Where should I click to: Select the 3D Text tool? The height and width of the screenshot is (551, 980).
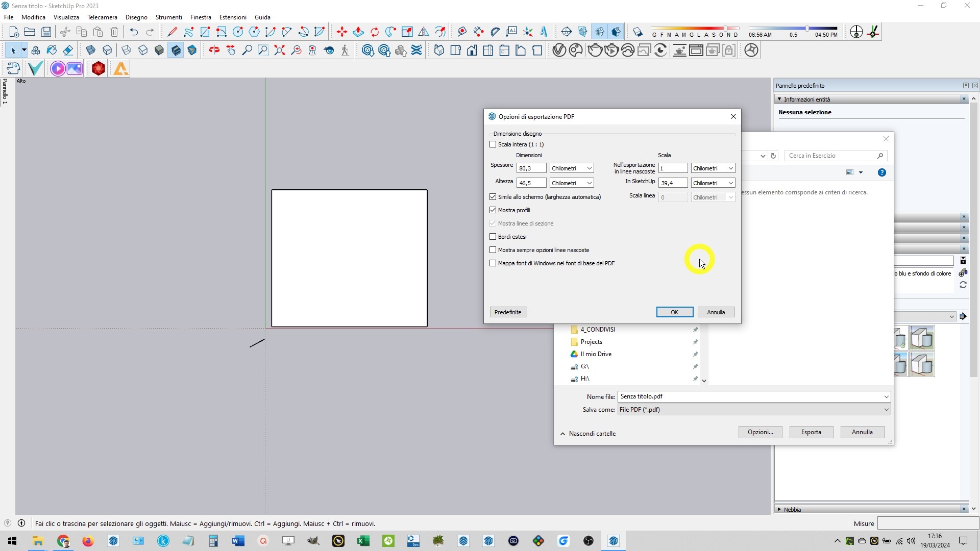click(x=544, y=32)
